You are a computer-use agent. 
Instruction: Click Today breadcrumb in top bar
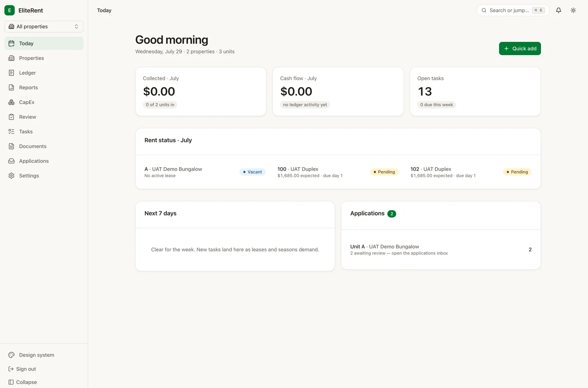coord(104,10)
